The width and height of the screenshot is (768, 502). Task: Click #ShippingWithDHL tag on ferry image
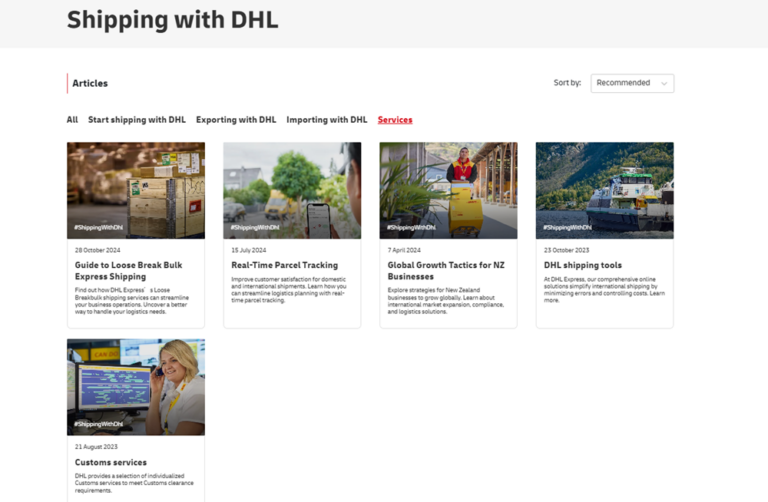pyautogui.click(x=566, y=228)
